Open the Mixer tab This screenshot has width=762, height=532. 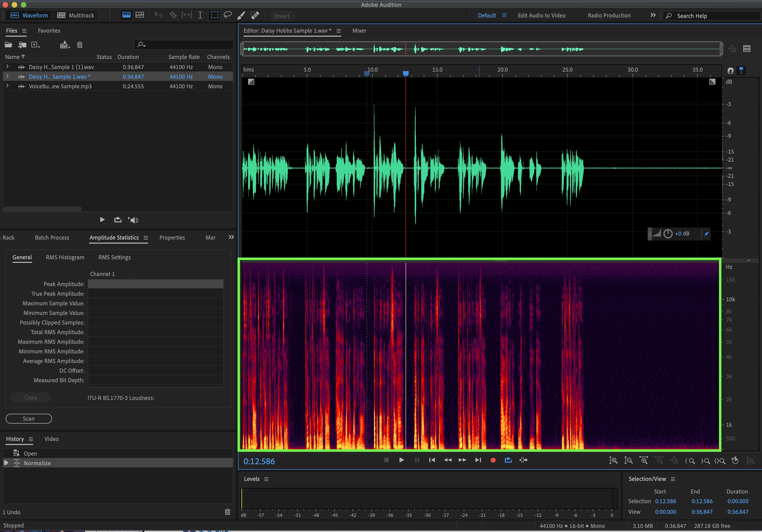359,31
